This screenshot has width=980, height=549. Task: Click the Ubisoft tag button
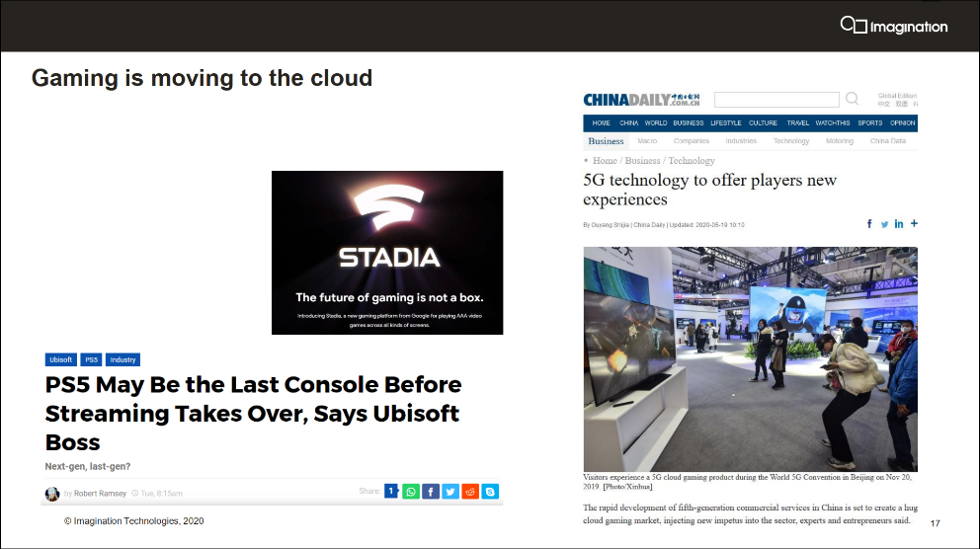click(x=60, y=359)
